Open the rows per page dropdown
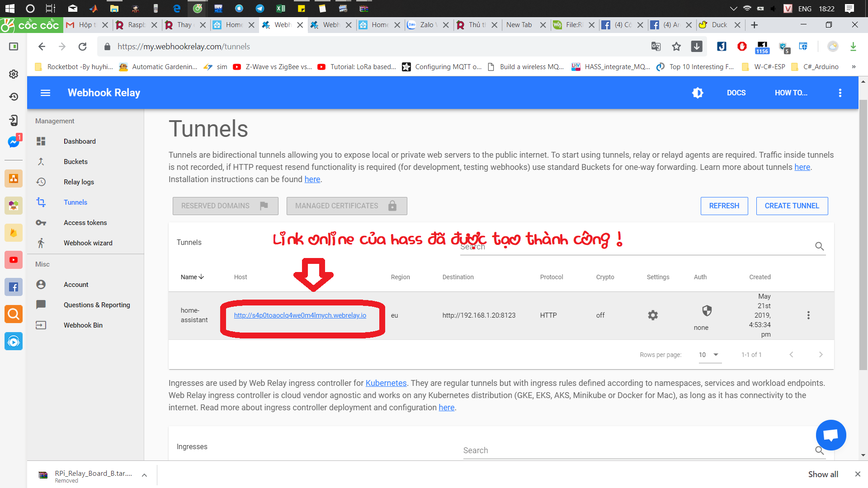 point(709,355)
